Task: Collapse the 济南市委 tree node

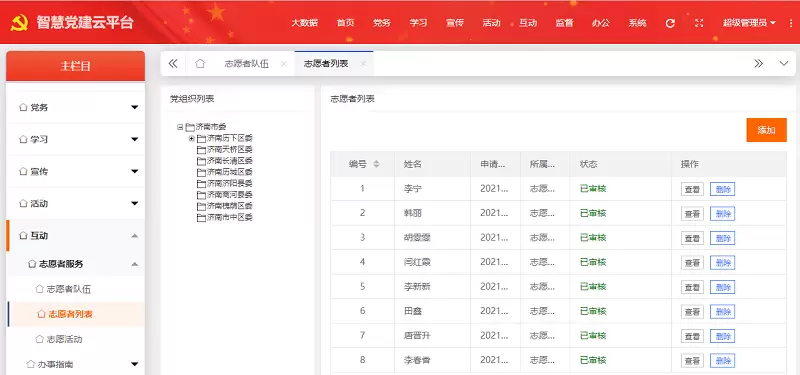Action: pyautogui.click(x=180, y=127)
